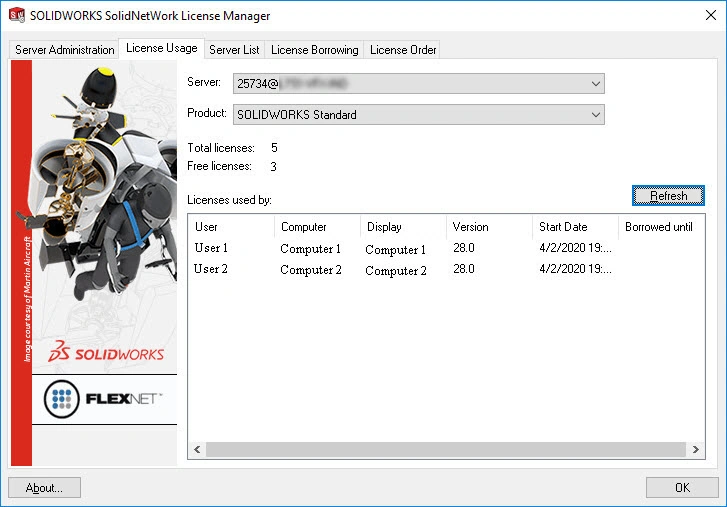This screenshot has height=507, width=727.
Task: Click Computer 2 in the Display column
Action: [x=396, y=271]
